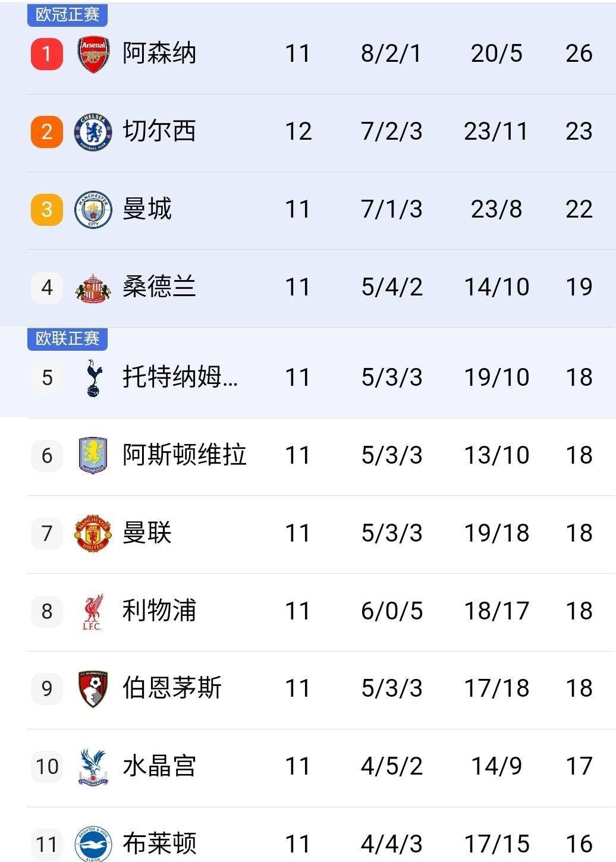The height and width of the screenshot is (862, 616).
Task: Tap the Crystal Palace eagle crest
Action: click(93, 767)
